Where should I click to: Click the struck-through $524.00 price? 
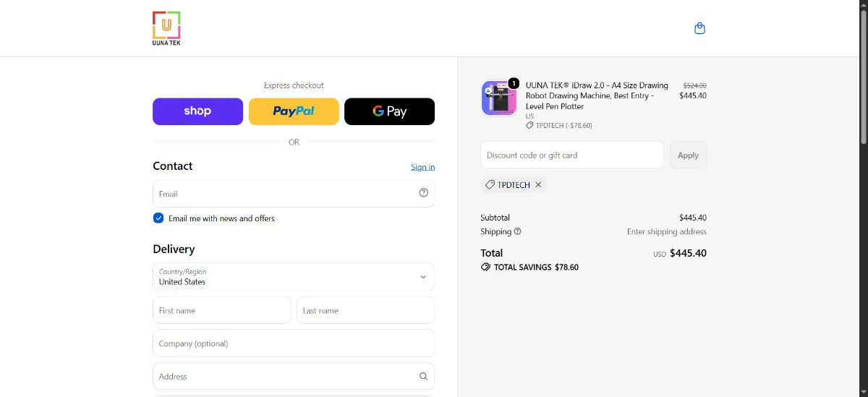pyautogui.click(x=694, y=85)
